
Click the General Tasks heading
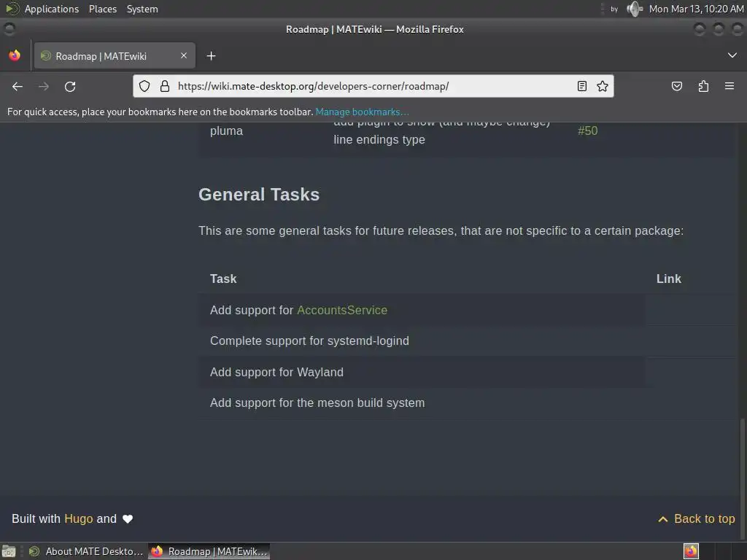pos(259,194)
